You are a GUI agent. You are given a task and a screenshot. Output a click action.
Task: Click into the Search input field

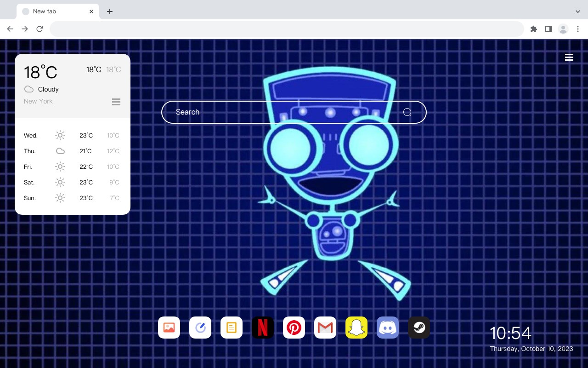pyautogui.click(x=294, y=112)
